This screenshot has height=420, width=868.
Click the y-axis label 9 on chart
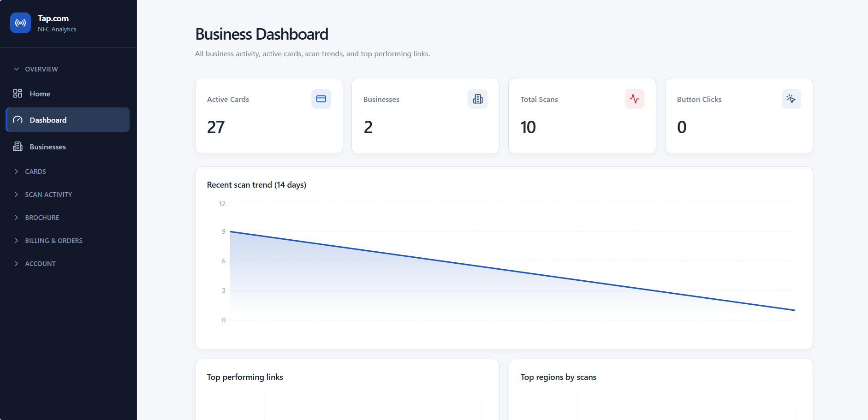[224, 231]
